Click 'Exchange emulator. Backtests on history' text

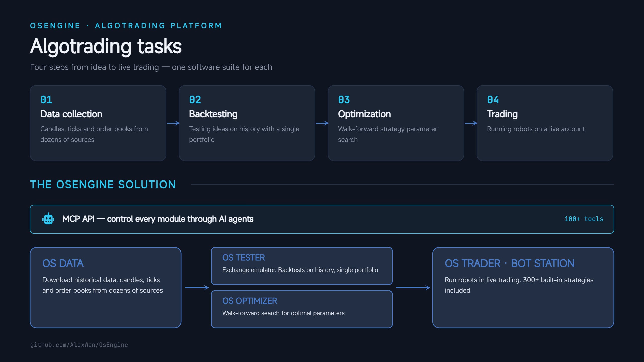click(300, 270)
